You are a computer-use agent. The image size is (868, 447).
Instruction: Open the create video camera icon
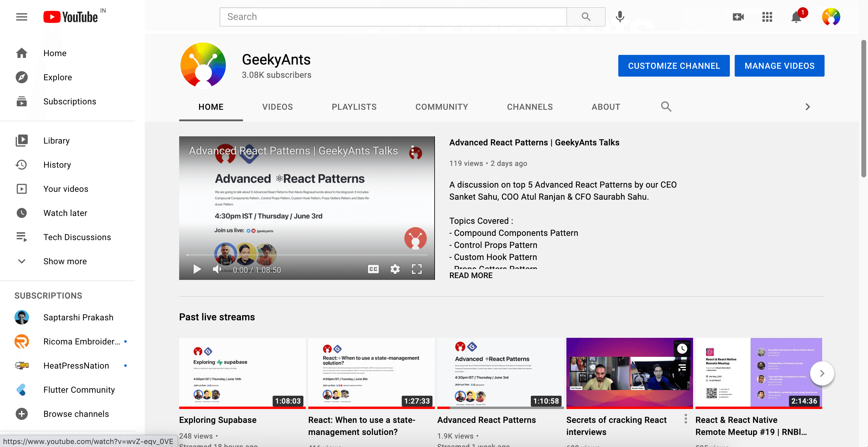tap(738, 17)
